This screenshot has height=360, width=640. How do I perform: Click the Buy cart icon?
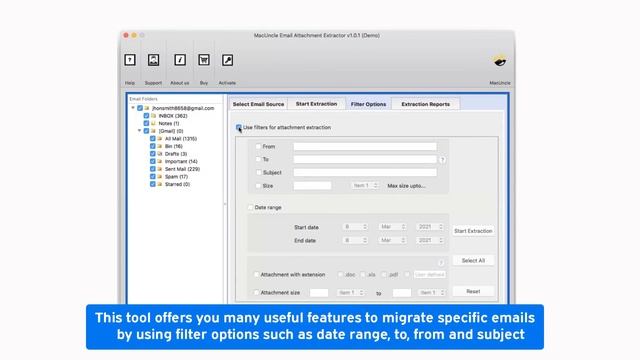point(204,60)
